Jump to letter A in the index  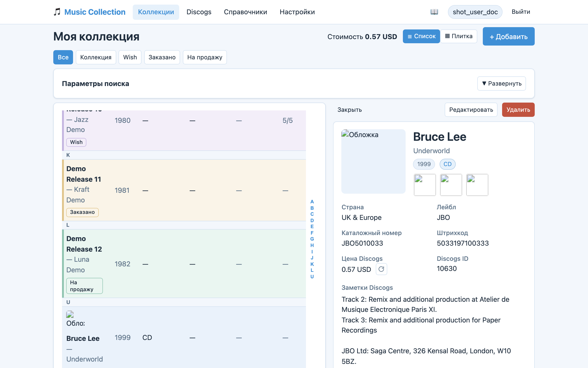click(312, 201)
